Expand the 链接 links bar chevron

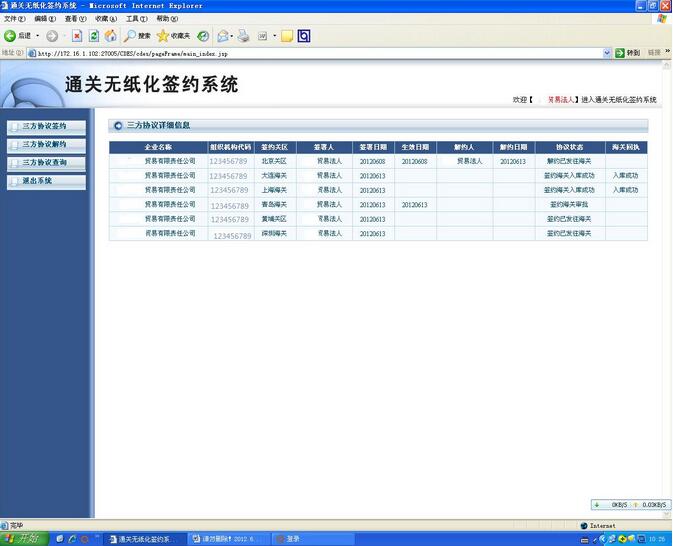point(667,52)
